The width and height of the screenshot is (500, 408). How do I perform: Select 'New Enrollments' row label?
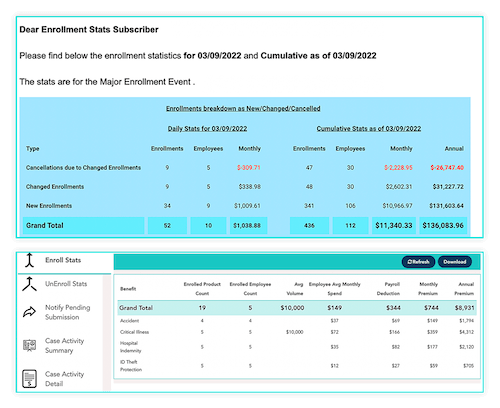point(49,206)
